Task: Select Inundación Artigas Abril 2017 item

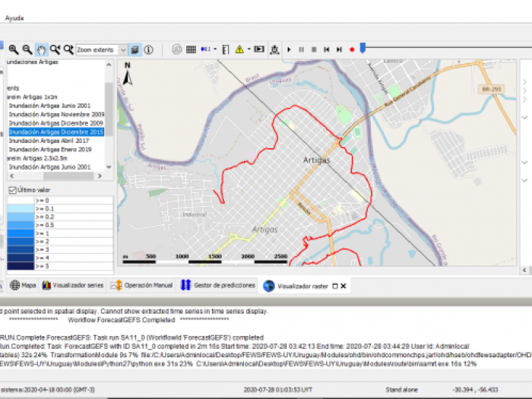Action: (x=49, y=141)
